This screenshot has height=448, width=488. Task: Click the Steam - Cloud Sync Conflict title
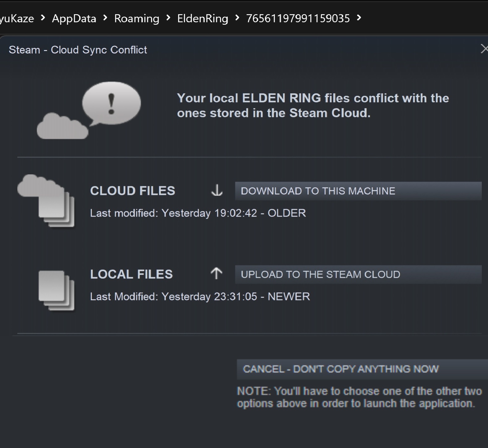coord(78,50)
